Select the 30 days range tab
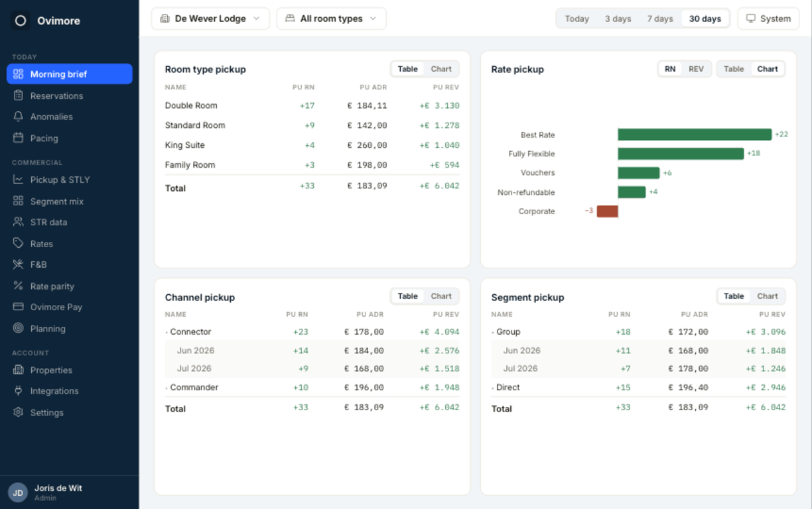812x509 pixels. 705,19
